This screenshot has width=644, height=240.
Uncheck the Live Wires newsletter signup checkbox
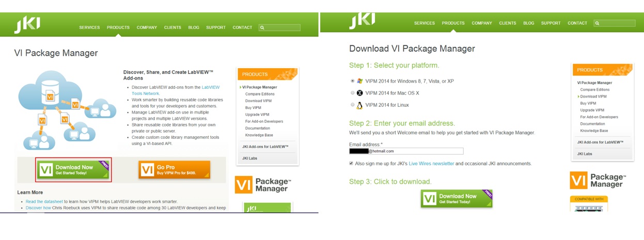tap(352, 163)
